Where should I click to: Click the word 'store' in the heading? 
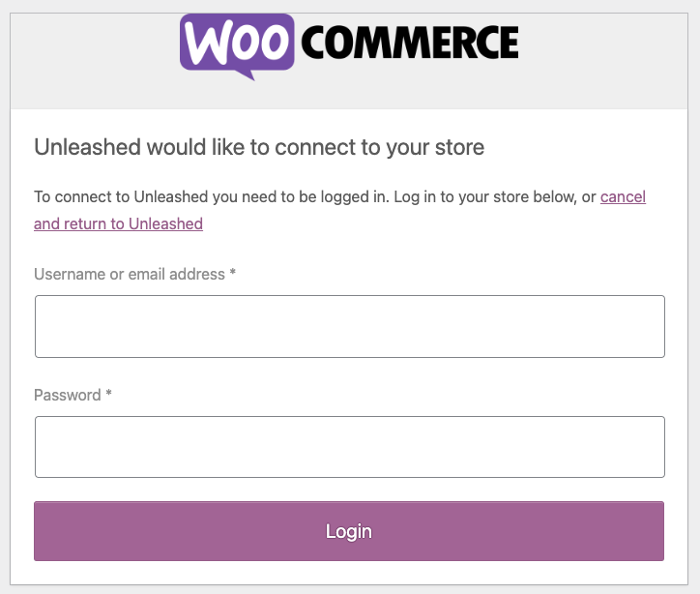[460, 147]
